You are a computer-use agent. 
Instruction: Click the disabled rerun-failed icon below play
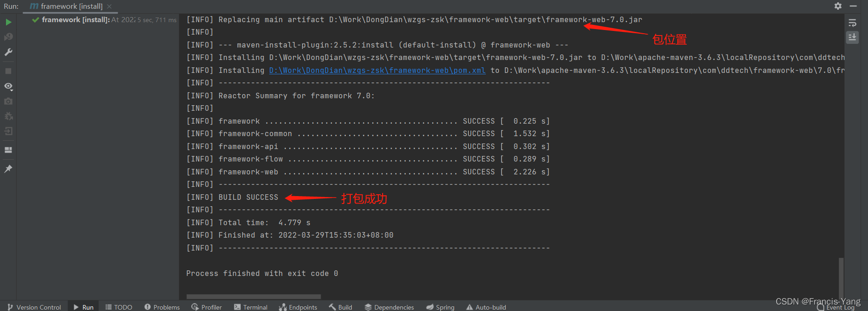8,37
